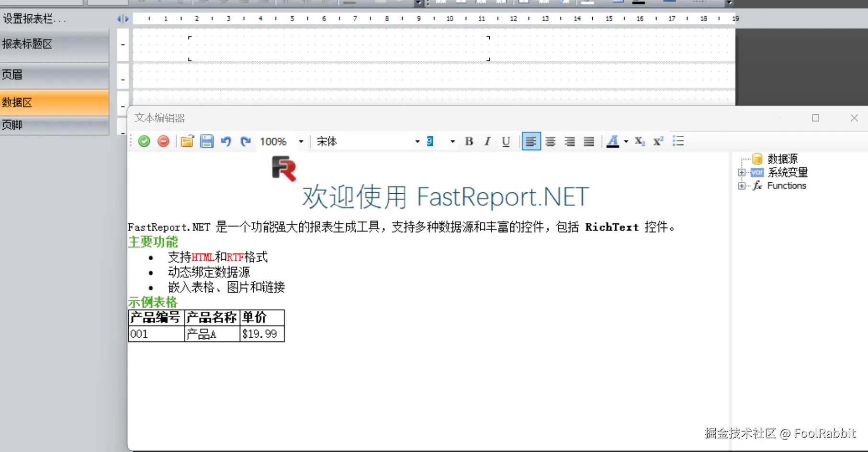Toggle underline formatting

click(506, 142)
